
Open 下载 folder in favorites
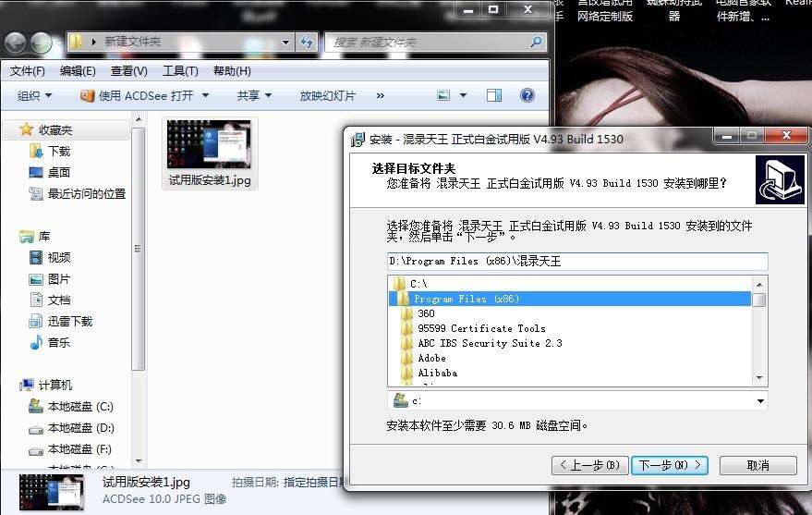(58, 151)
